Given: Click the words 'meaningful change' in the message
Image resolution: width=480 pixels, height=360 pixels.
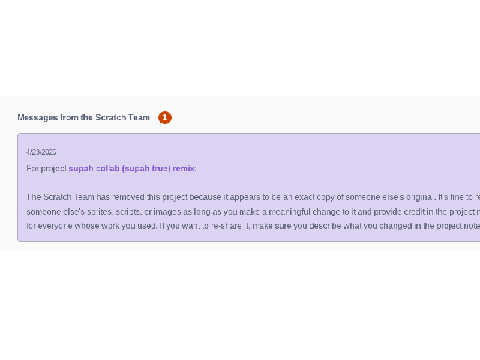Looking at the screenshot, I should pyautogui.click(x=299, y=212).
